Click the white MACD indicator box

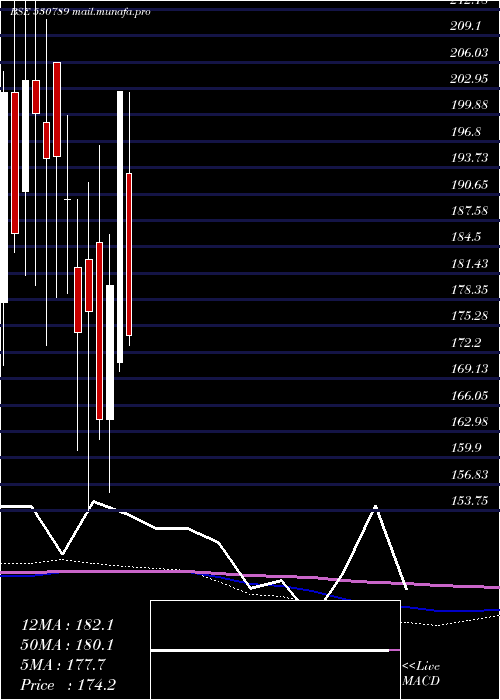(275, 650)
